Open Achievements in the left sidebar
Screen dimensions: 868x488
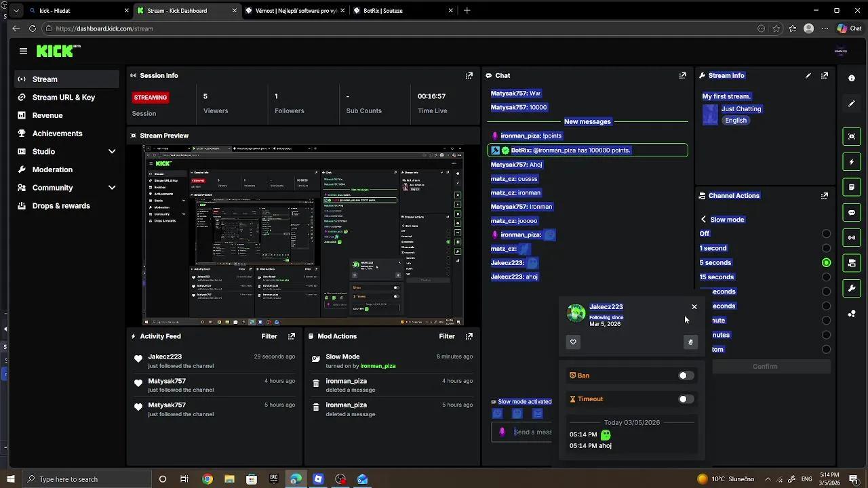tap(67, 134)
